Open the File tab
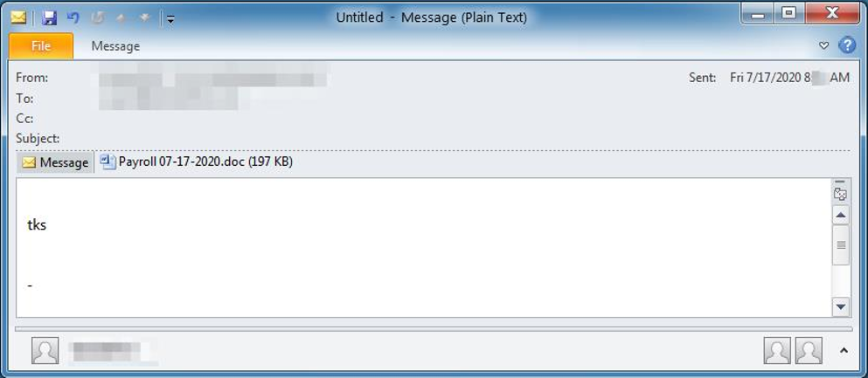 click(41, 46)
